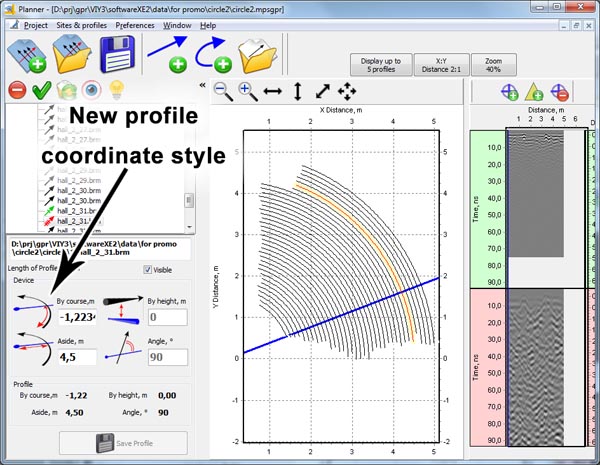Viewport: 600px width, 465px height.
Task: Click the By course curve illustration icon
Action: 34,311
